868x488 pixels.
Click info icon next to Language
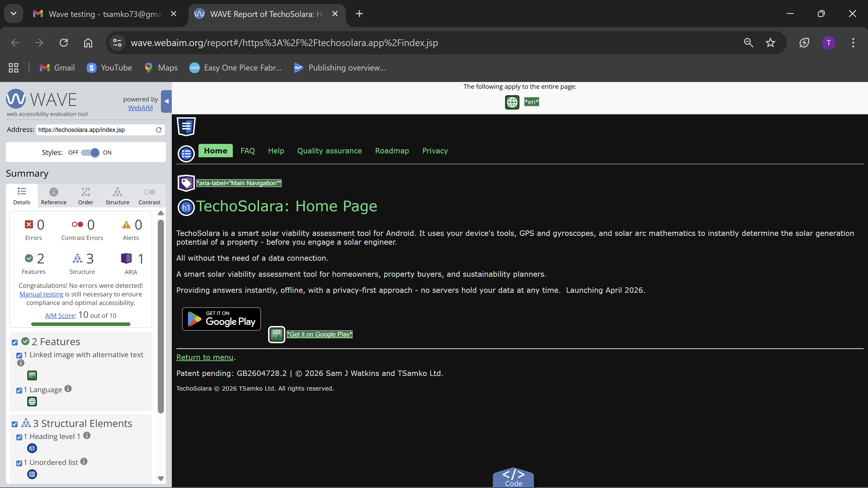coord(68,389)
